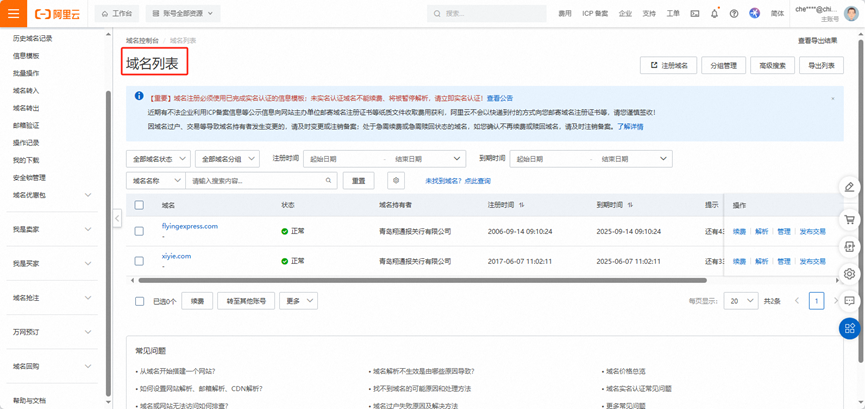Sort by 到期时间 using its sort arrows

630,205
